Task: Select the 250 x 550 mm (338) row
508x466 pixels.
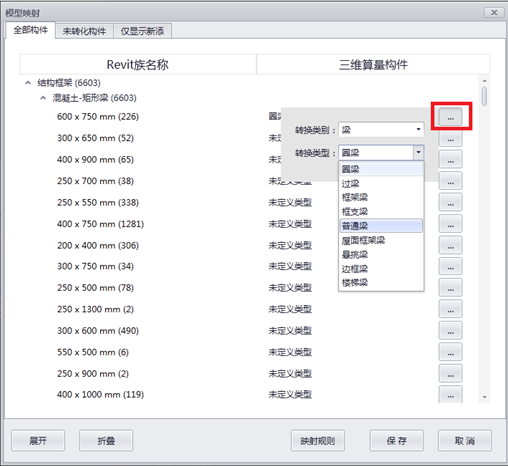Action: pyautogui.click(x=98, y=202)
